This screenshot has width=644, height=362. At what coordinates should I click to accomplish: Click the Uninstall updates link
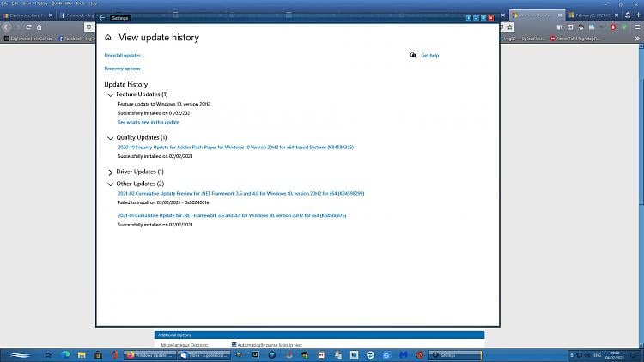click(123, 56)
